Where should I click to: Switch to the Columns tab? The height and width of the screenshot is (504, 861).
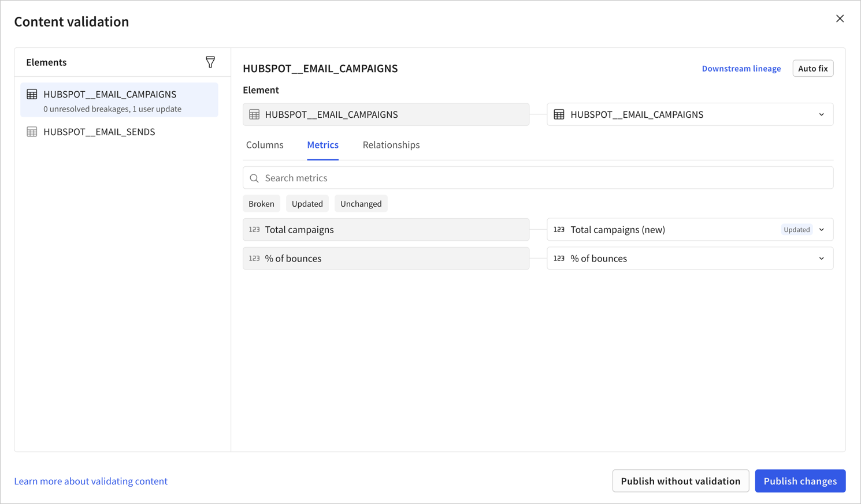click(265, 145)
